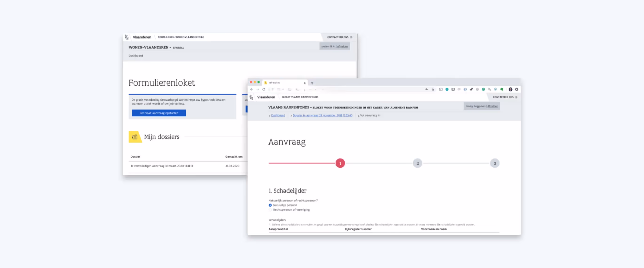Jump to step 2 in progress indicator
644x268 pixels.
point(417,163)
